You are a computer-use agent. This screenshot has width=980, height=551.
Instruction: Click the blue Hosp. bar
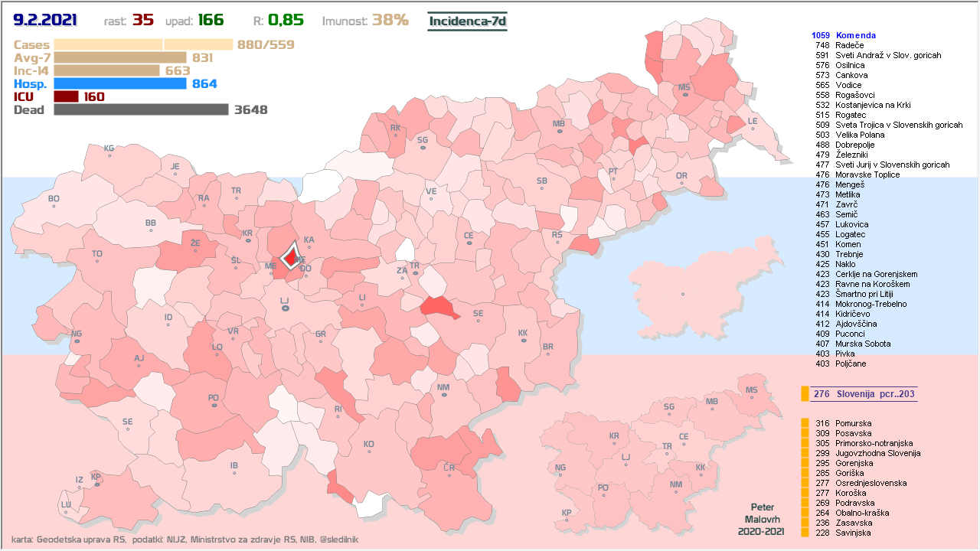tap(120, 83)
